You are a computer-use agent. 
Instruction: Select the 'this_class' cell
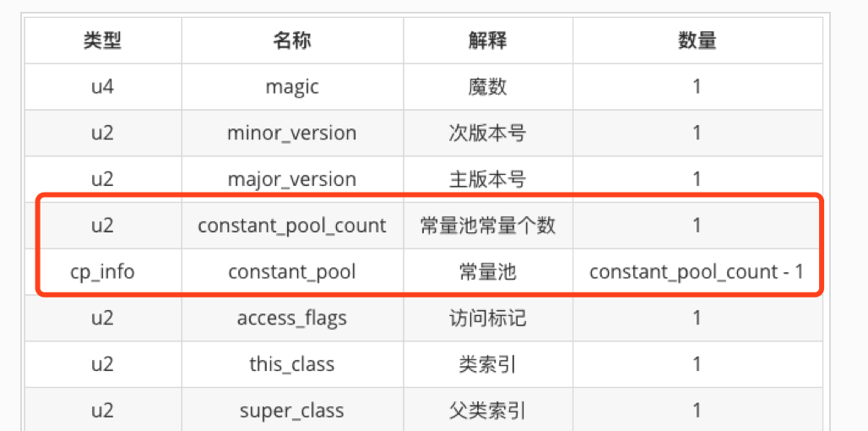(x=292, y=365)
